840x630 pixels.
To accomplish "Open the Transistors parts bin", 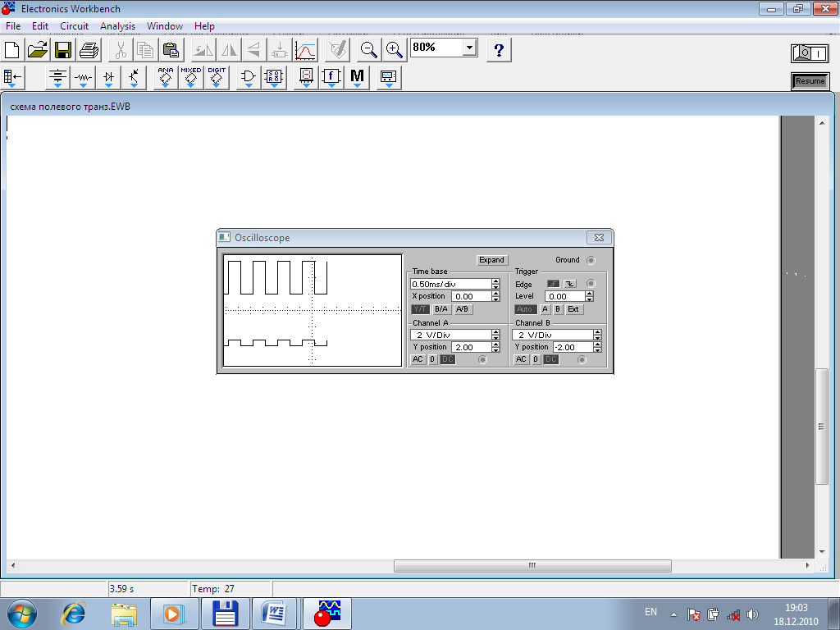I will (x=134, y=78).
